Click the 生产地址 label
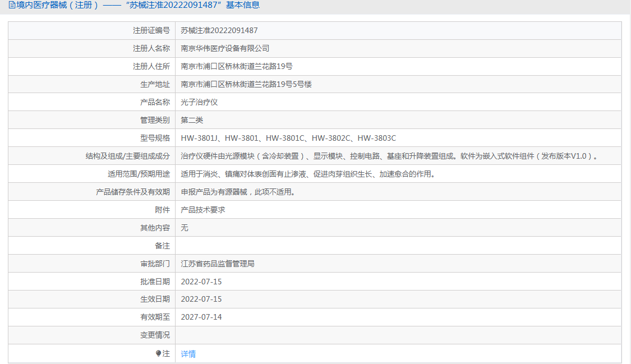Viewport: 631px width, 364px height. pyautogui.click(x=155, y=85)
